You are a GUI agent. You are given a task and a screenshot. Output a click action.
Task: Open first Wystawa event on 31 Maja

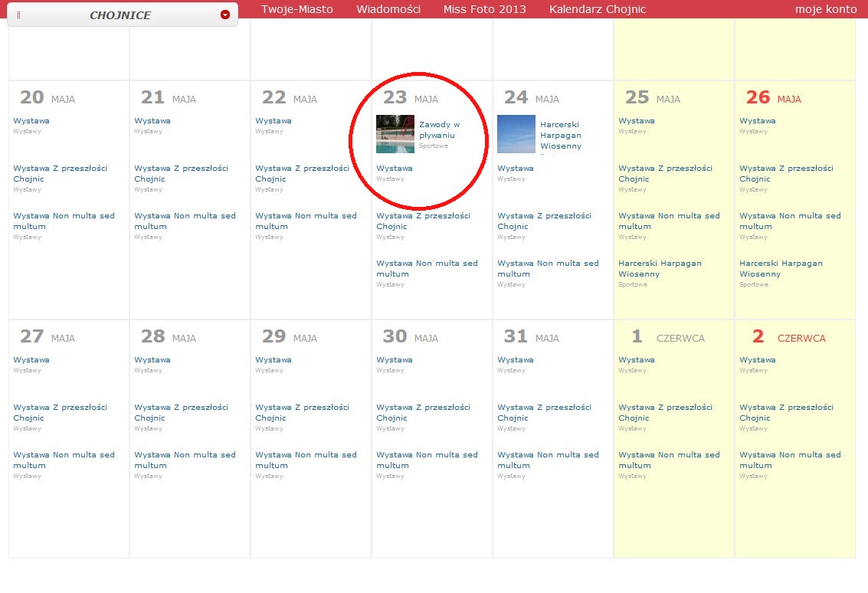pyautogui.click(x=516, y=360)
